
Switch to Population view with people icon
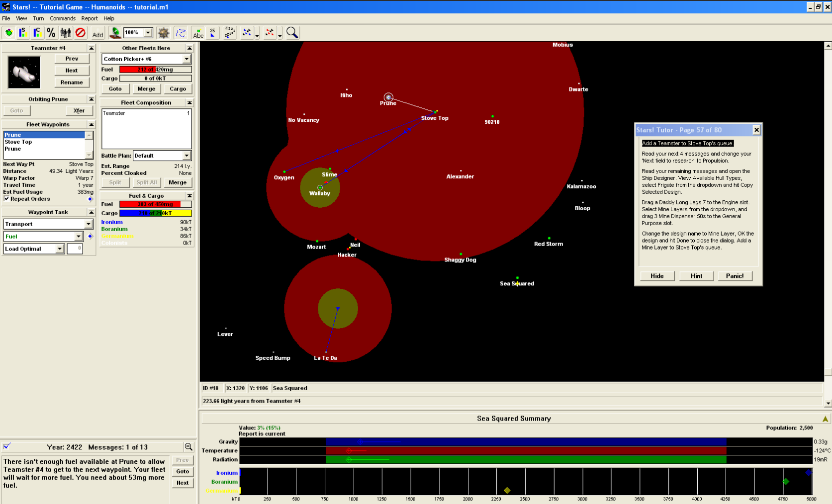click(66, 33)
